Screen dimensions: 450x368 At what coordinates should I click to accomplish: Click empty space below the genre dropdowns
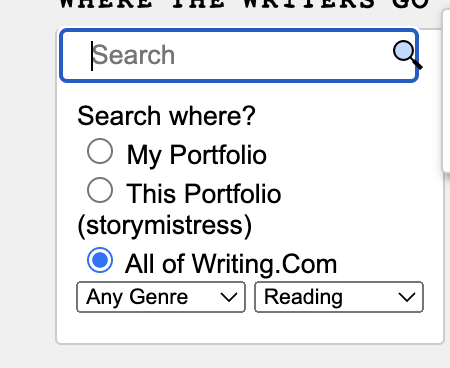pyautogui.click(x=250, y=328)
